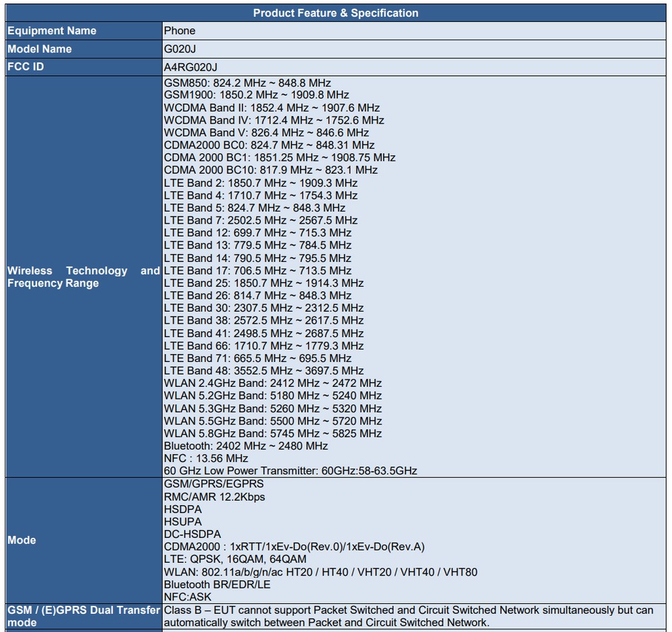Click the Mode row label
672x632 pixels.
(x=22, y=540)
